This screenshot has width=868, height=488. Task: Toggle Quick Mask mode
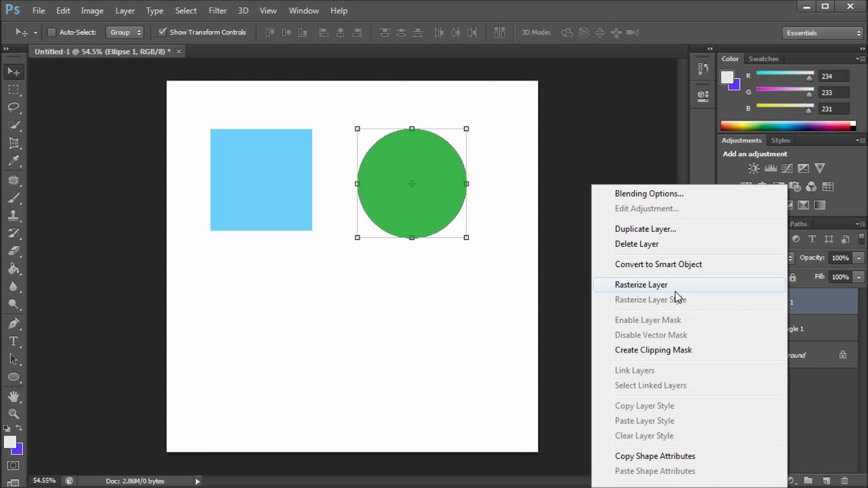pos(14,466)
